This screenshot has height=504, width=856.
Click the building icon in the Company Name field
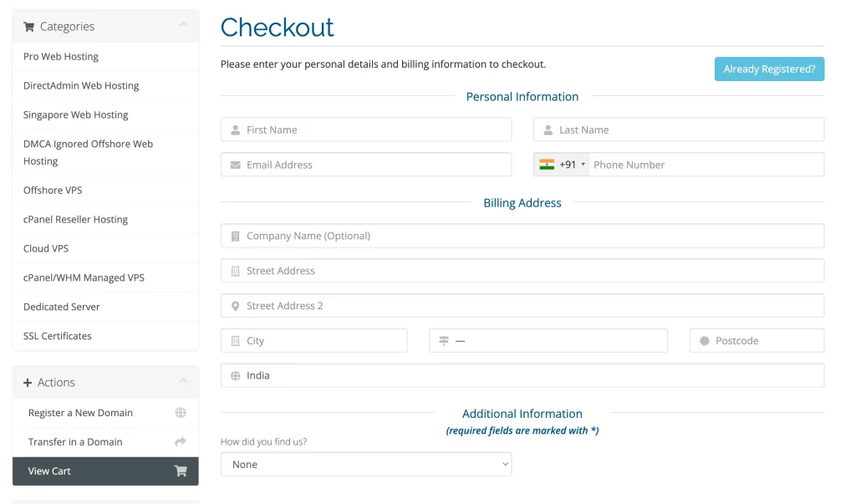[235, 236]
